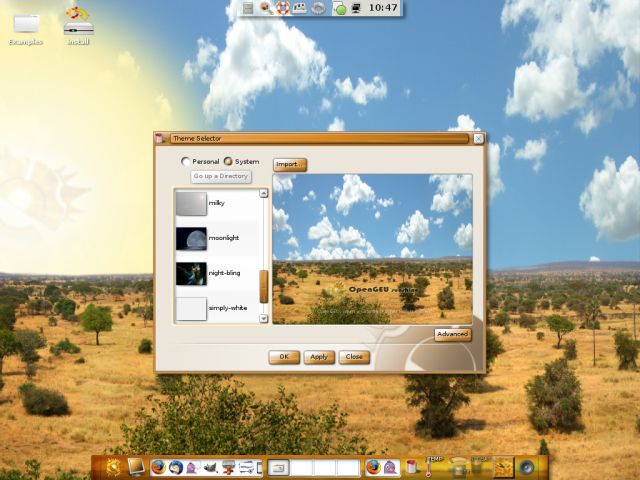Select the night-bling theme
This screenshot has width=640, height=480.
tap(217, 273)
